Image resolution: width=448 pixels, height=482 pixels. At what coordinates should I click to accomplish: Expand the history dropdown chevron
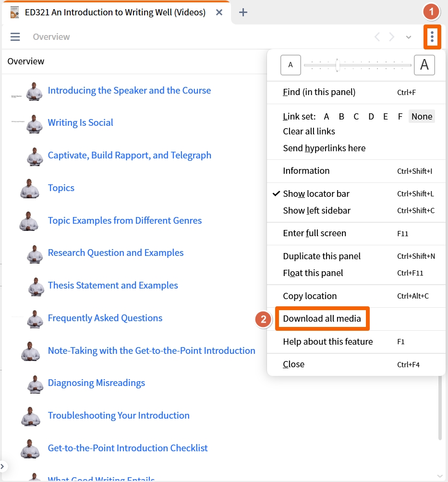408,37
